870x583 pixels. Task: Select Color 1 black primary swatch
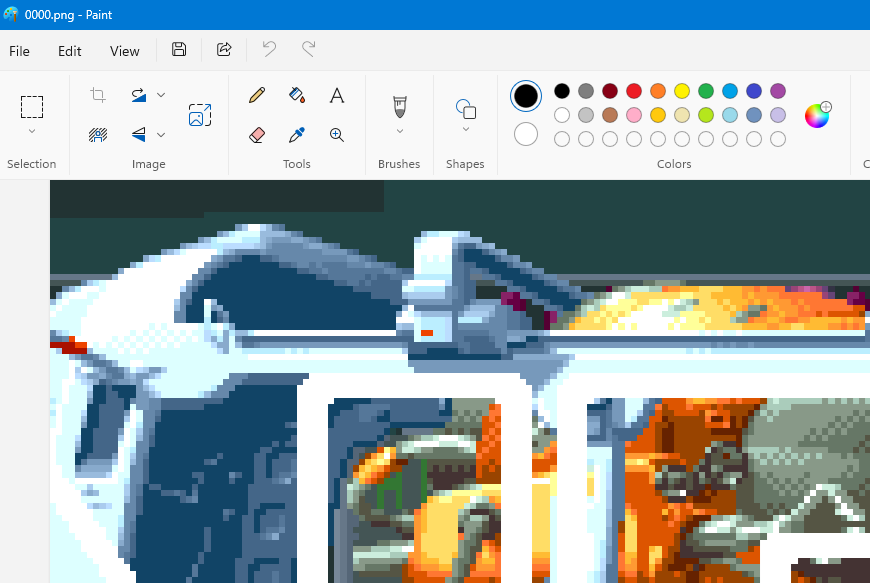pyautogui.click(x=525, y=96)
